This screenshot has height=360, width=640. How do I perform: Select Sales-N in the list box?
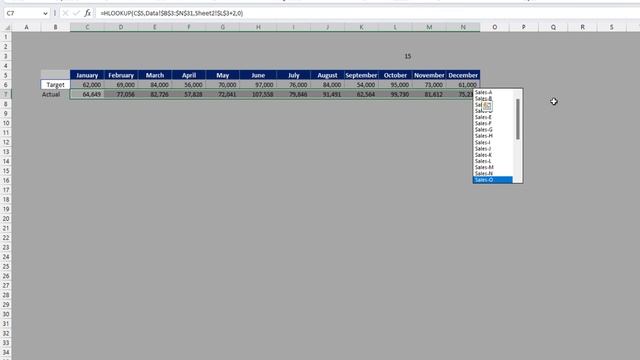484,173
